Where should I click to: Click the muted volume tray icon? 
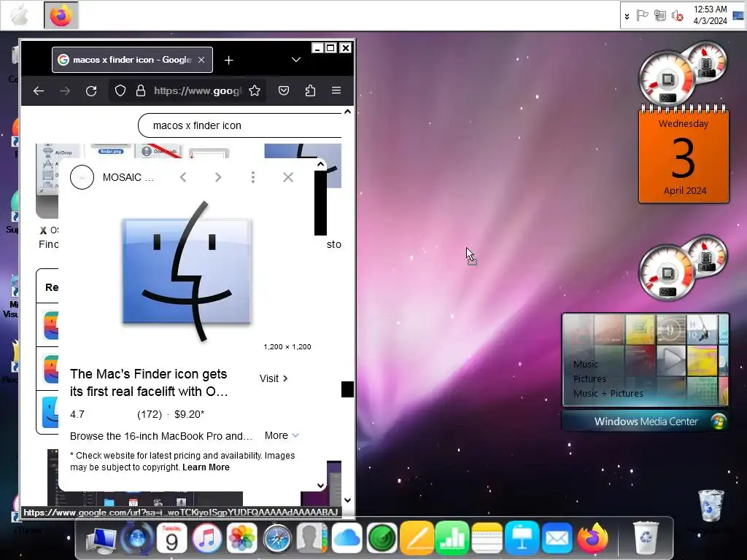tap(677, 16)
